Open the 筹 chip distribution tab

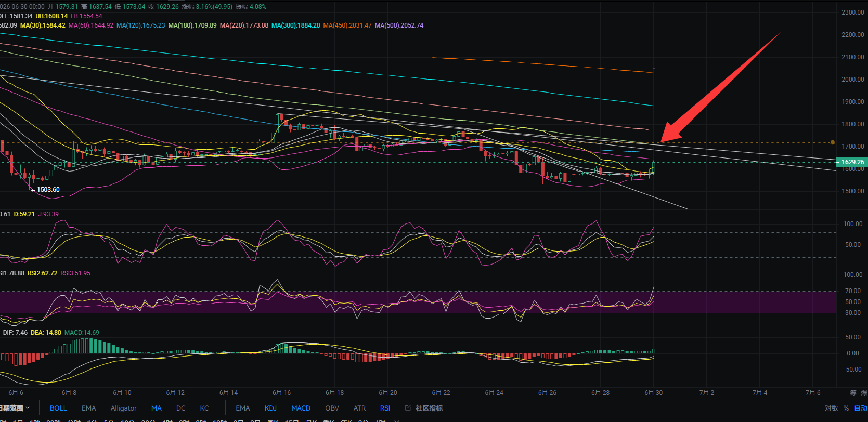pos(853,393)
